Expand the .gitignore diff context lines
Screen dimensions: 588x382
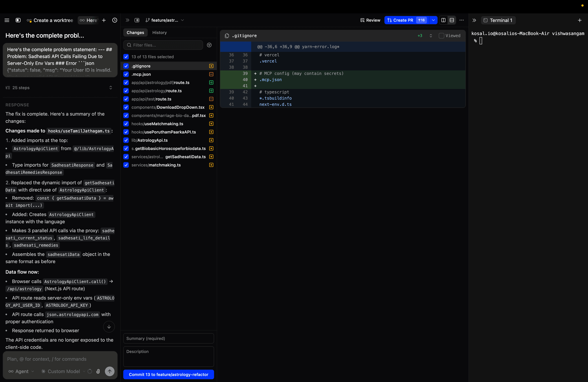tap(431, 36)
